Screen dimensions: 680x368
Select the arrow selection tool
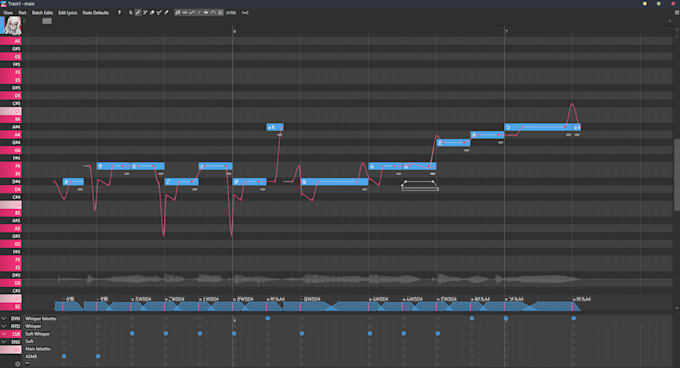(x=131, y=13)
